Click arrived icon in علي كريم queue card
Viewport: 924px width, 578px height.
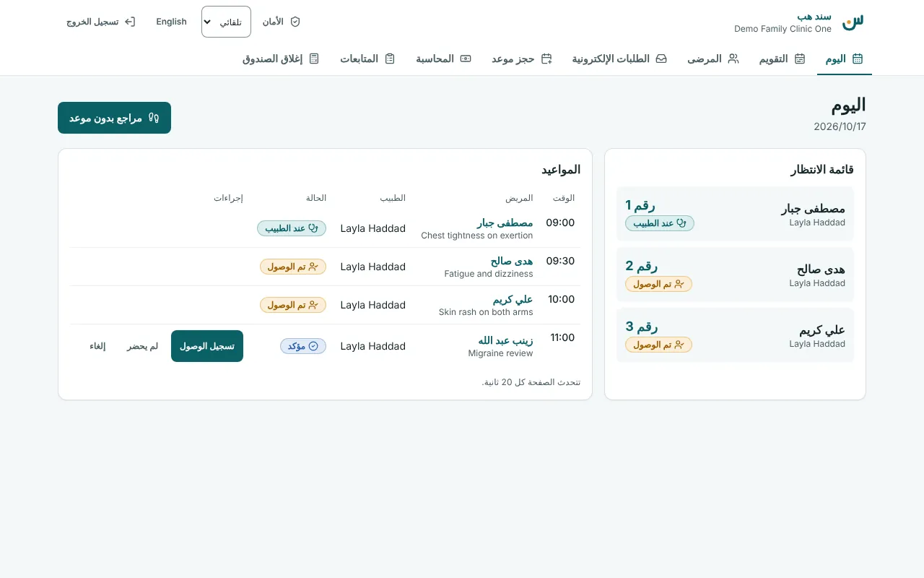(679, 345)
